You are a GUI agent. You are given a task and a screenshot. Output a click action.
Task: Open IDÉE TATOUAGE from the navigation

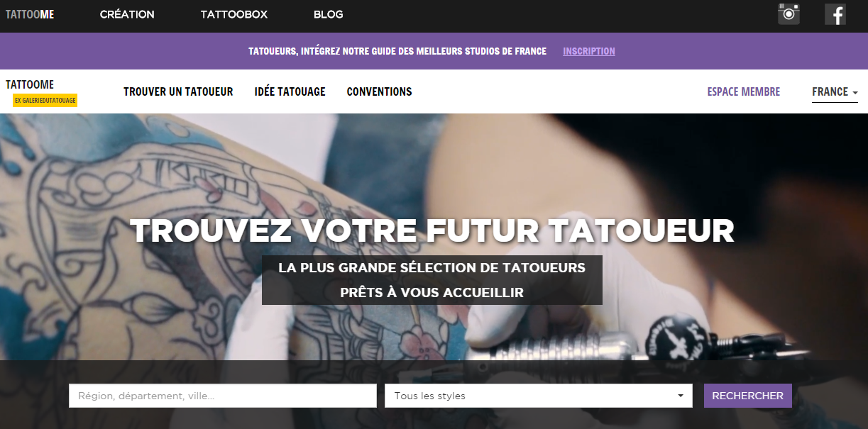tap(290, 91)
